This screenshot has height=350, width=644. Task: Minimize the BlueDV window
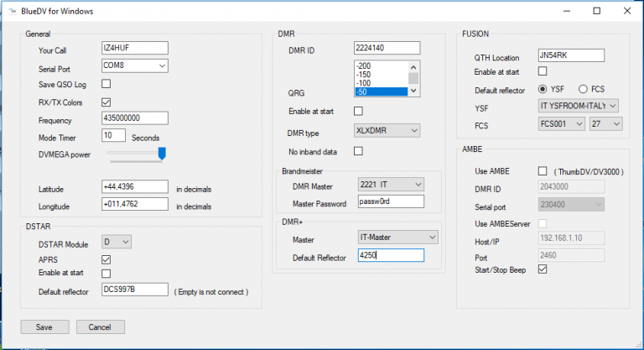coord(567,11)
